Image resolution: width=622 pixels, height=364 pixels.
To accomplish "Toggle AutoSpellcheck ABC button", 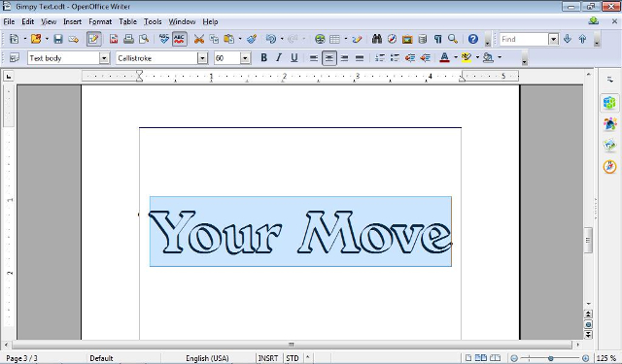I will [179, 39].
